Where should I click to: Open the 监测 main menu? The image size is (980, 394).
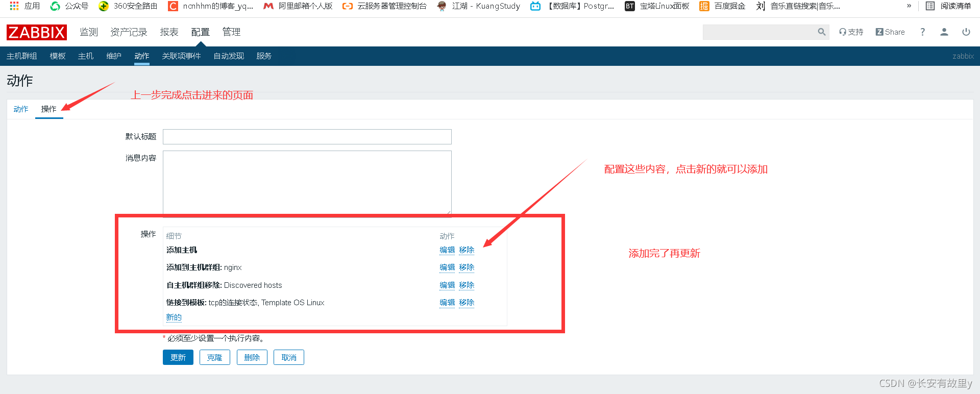[x=89, y=32]
